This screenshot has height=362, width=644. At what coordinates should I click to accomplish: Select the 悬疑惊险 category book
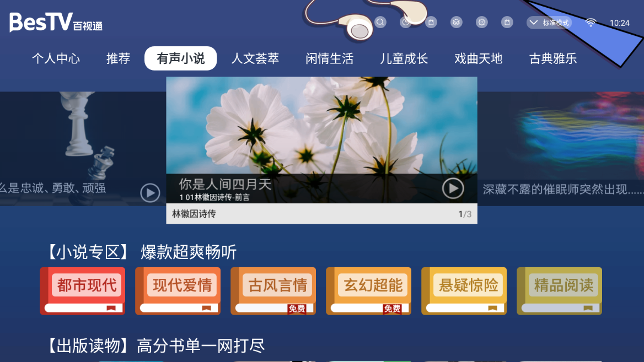click(464, 291)
